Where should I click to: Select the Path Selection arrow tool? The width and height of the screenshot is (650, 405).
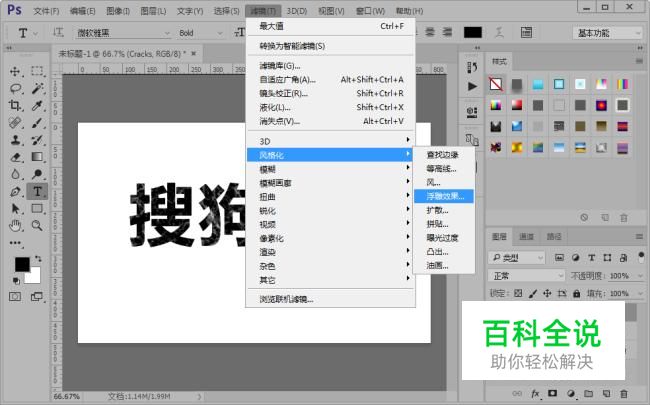point(15,208)
